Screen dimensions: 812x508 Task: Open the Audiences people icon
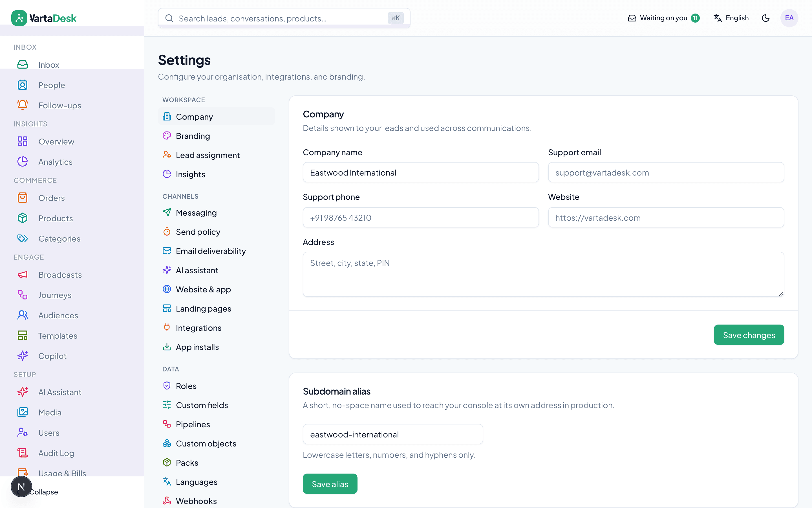tap(23, 315)
